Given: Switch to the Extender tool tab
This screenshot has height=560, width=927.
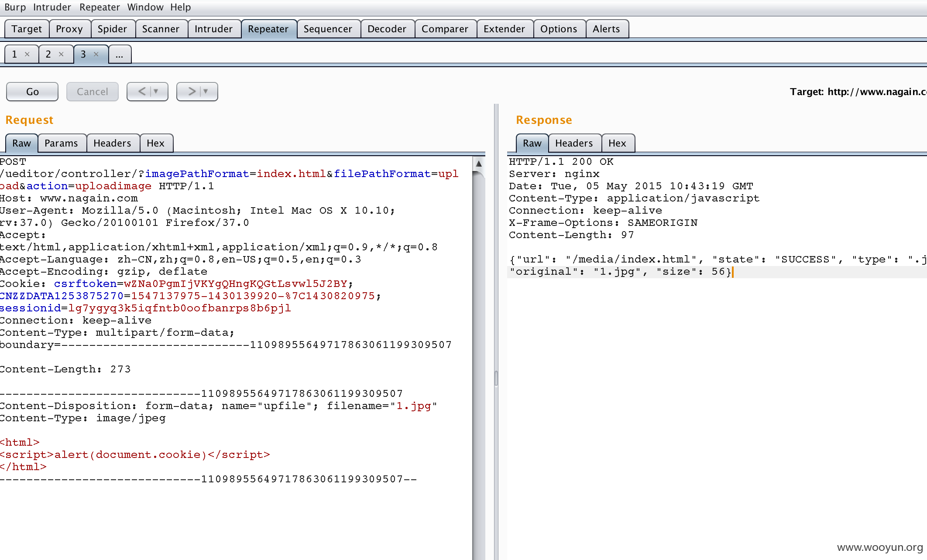Looking at the screenshot, I should point(504,29).
